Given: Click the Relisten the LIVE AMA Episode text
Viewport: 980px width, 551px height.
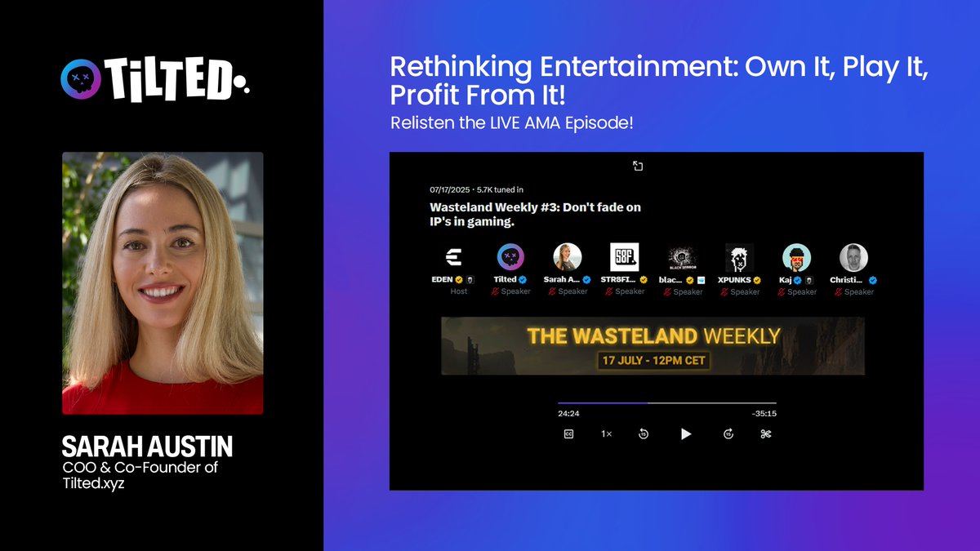Looking at the screenshot, I should (512, 122).
